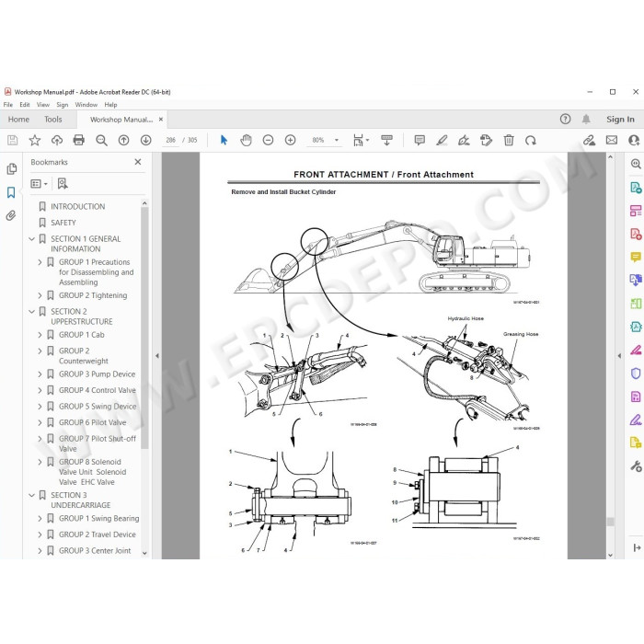Screen dimensions: 644x644
Task: Open the attachments paperclip panel
Action: click(x=11, y=215)
